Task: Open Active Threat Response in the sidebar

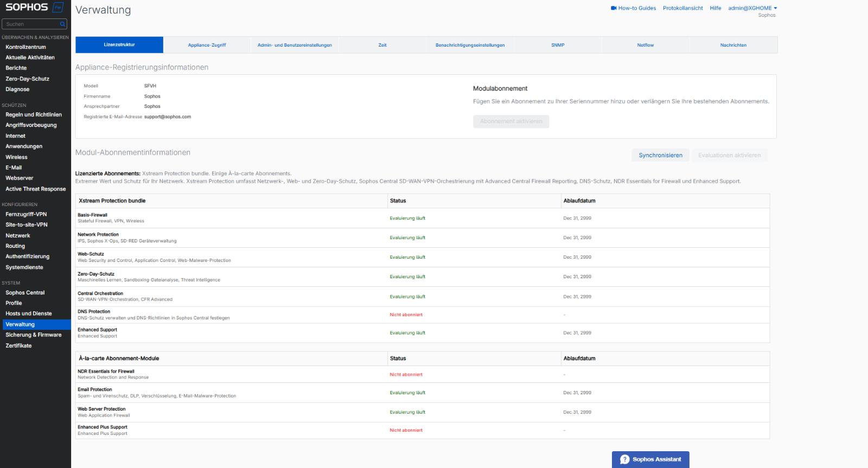Action: click(x=35, y=189)
